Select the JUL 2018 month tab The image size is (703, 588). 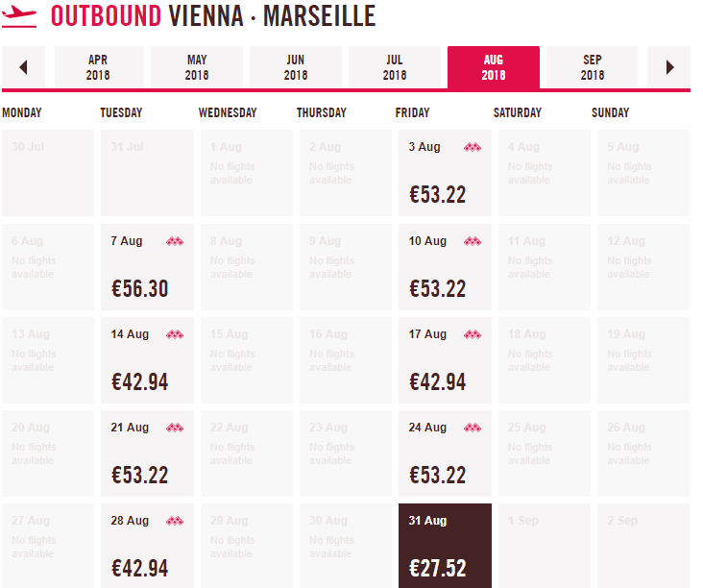(x=395, y=67)
